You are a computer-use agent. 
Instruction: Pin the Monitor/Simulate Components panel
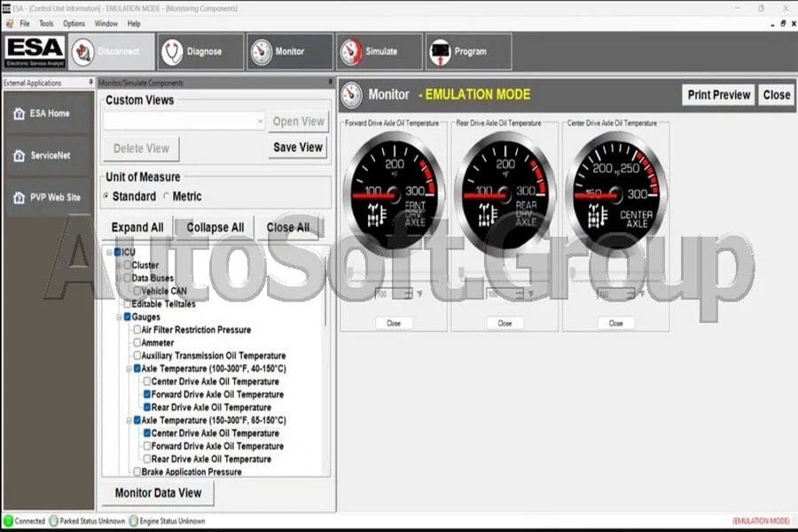point(330,82)
